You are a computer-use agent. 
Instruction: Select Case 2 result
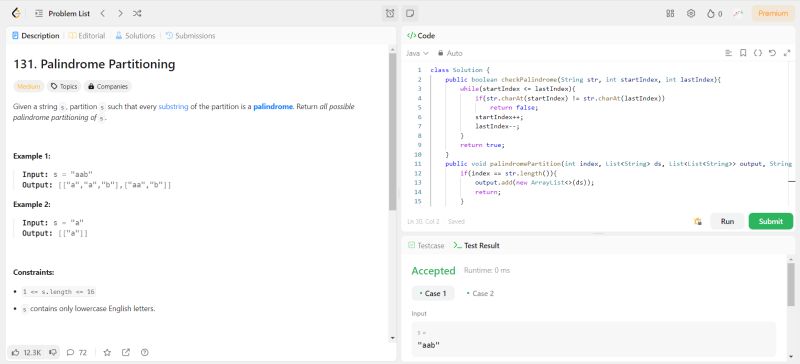tap(480, 294)
